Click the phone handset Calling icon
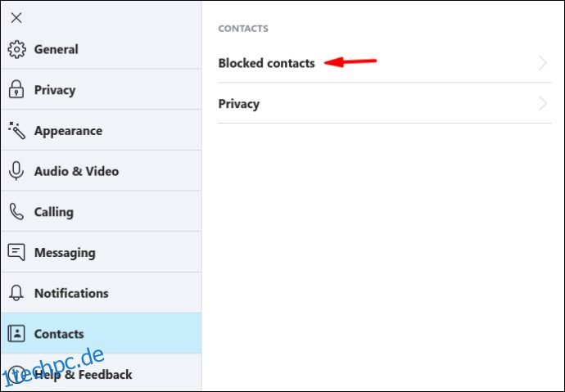The image size is (565, 392). (x=16, y=212)
